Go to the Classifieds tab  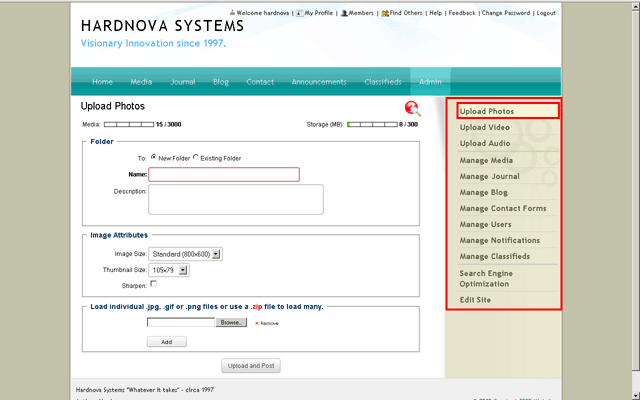pos(383,82)
